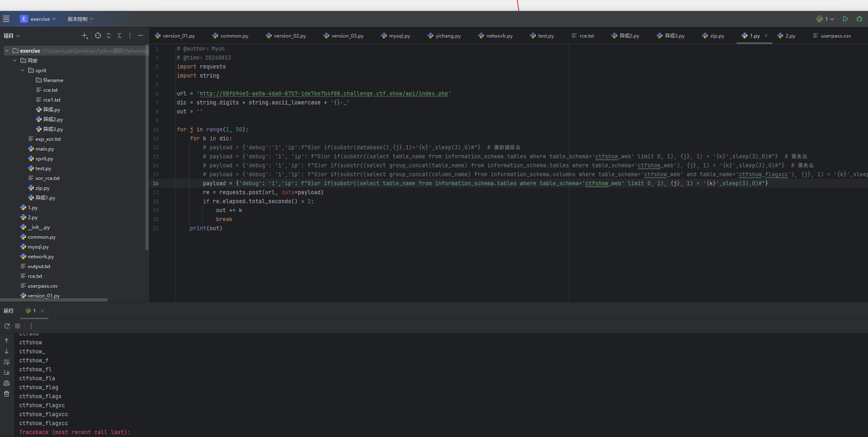
Task: Open rce1.txt in project tree
Action: [x=48, y=100]
